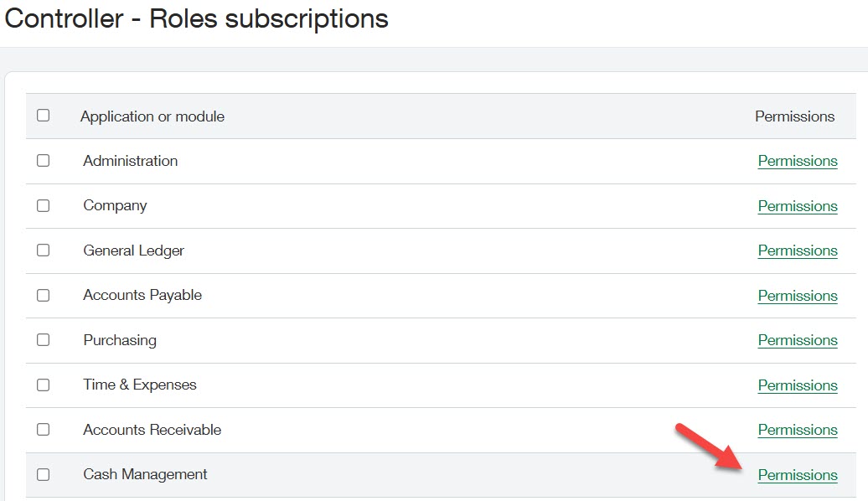Screen dimensions: 868x501
Task: Check the Purchasing checkbox
Action: (44, 340)
